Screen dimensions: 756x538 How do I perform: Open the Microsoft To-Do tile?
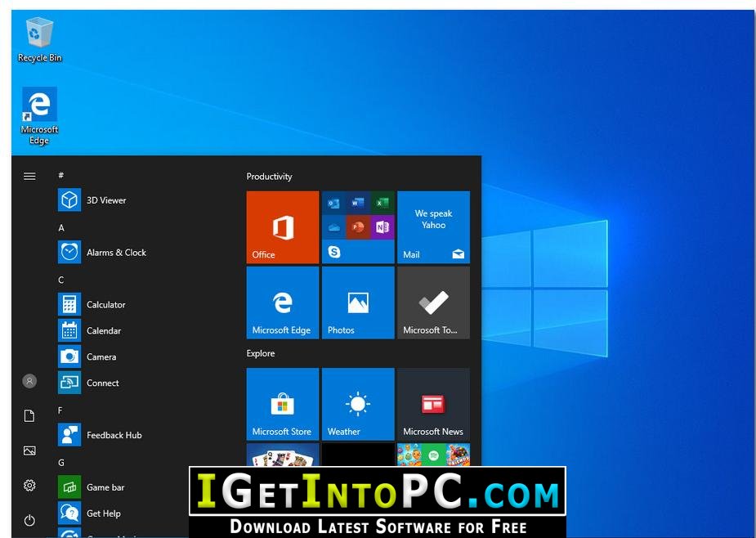(433, 303)
